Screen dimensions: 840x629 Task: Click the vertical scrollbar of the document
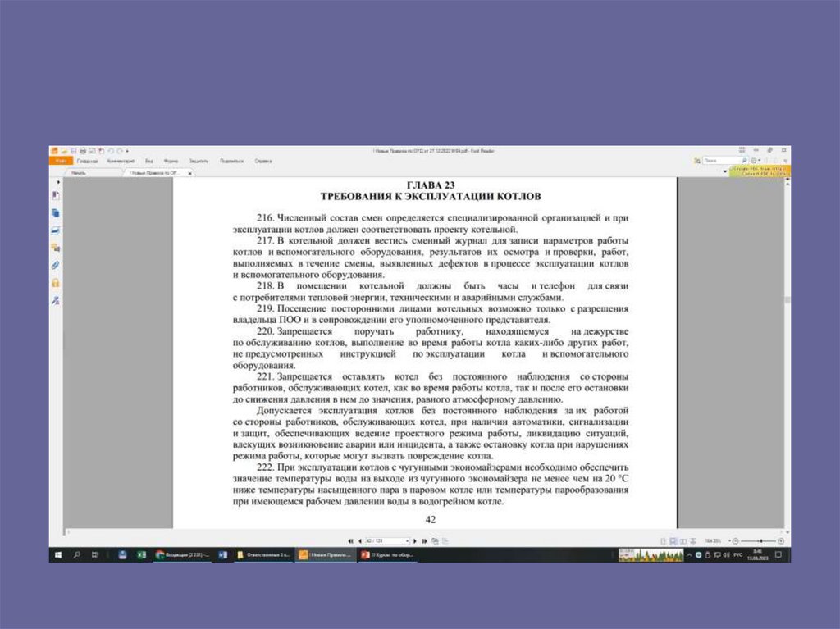[x=787, y=300]
